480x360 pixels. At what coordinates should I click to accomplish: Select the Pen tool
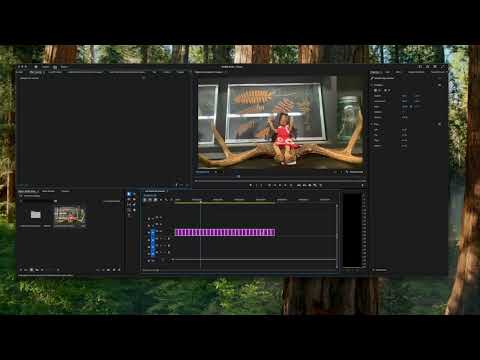(134, 205)
